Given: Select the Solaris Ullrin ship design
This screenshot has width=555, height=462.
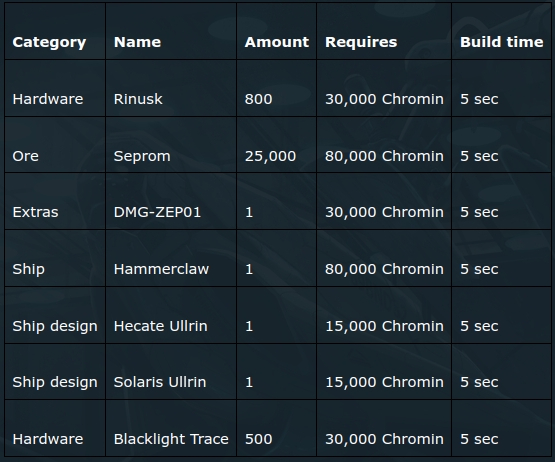Looking at the screenshot, I should coord(160,382).
